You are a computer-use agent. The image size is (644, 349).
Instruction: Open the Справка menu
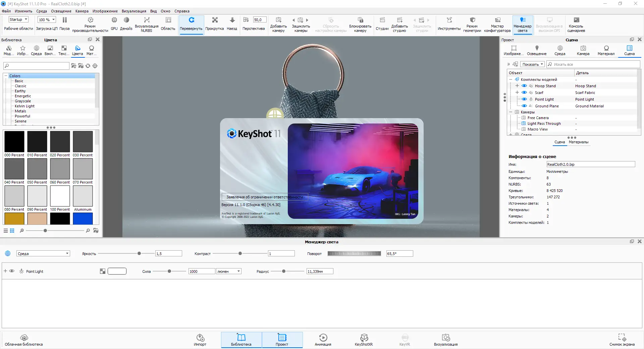point(182,11)
